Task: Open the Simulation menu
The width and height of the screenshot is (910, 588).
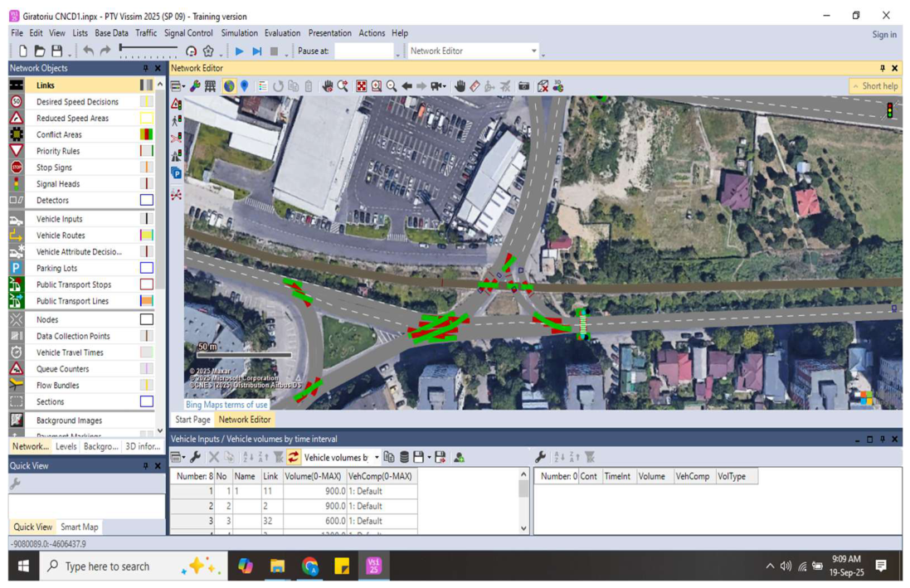Action: tap(239, 33)
